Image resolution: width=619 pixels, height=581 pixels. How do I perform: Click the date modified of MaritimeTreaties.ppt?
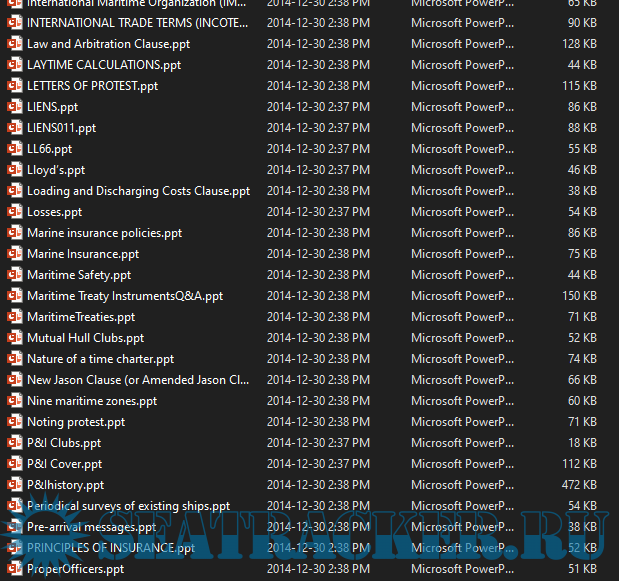point(317,317)
